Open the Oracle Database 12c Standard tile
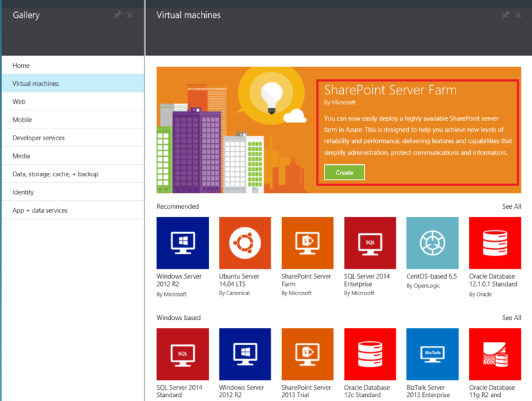 click(x=370, y=354)
